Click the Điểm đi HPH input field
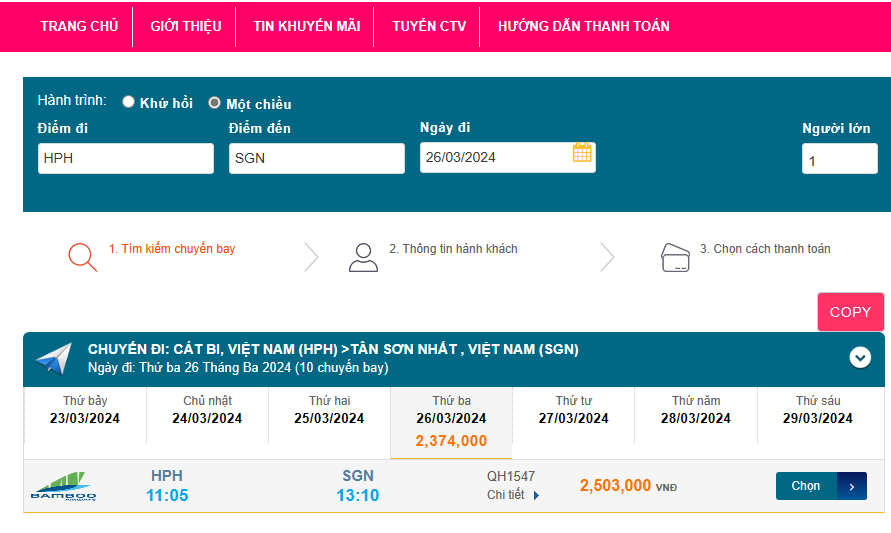The image size is (891, 533). [x=126, y=158]
